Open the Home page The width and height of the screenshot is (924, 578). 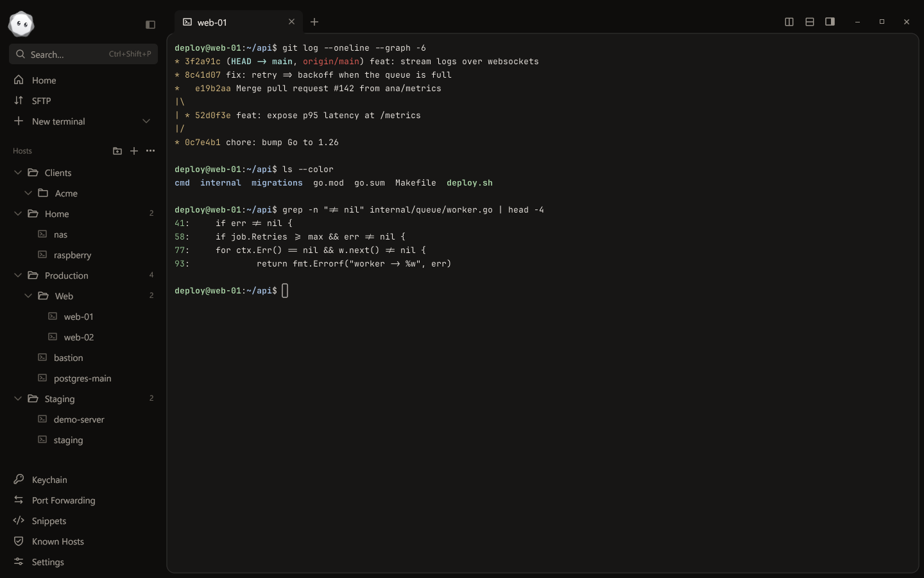83,80
